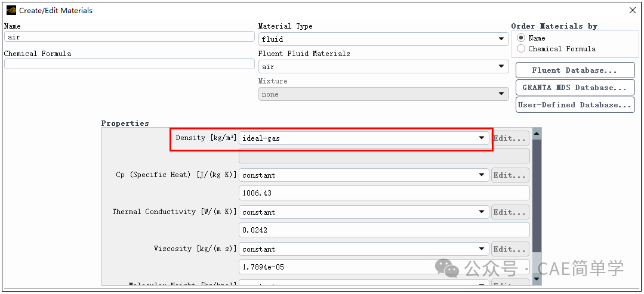Click the Name field containing air
Image resolution: width=644 pixels, height=294 pixels.
coord(130,36)
